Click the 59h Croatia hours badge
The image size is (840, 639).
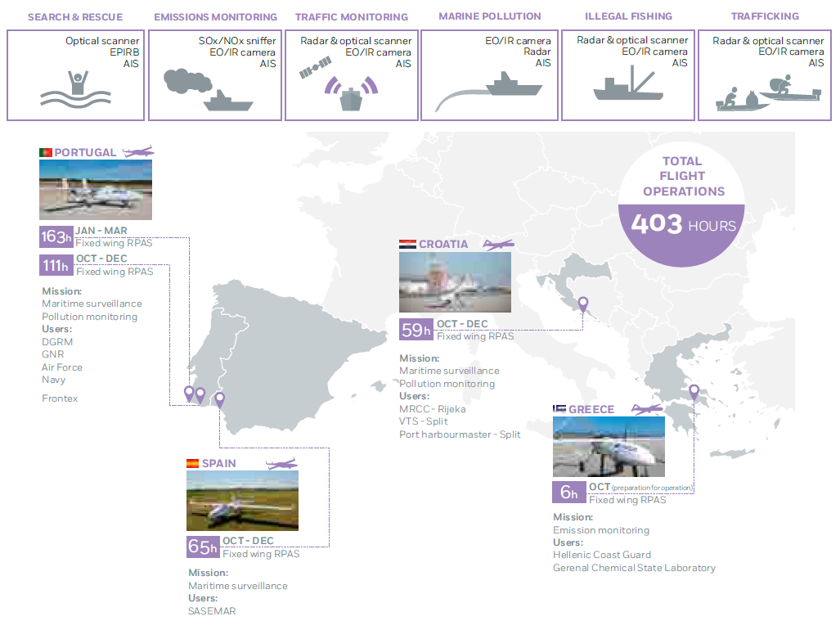coord(416,330)
